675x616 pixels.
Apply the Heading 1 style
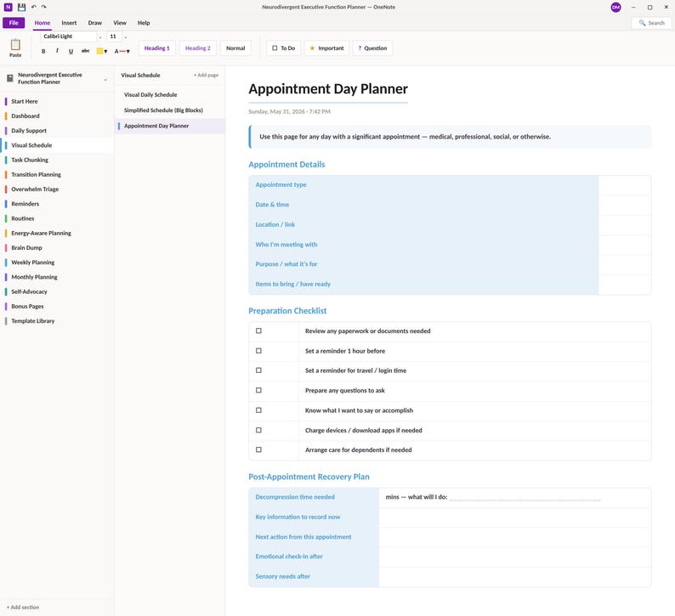click(156, 48)
